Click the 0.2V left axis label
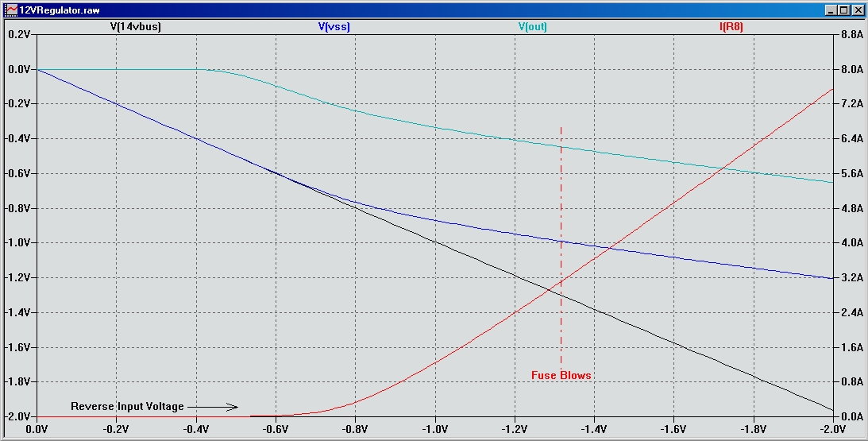Image resolution: width=868 pixels, height=441 pixels. (x=19, y=34)
